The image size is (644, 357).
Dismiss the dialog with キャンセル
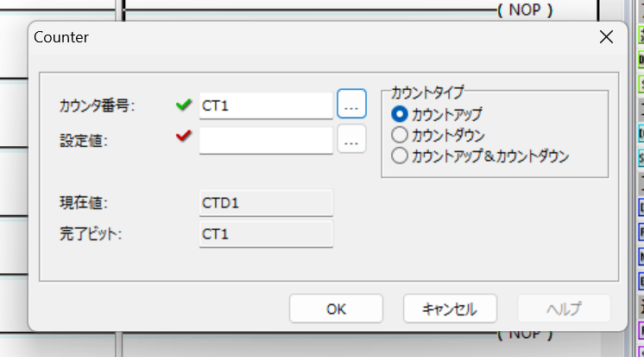click(450, 309)
